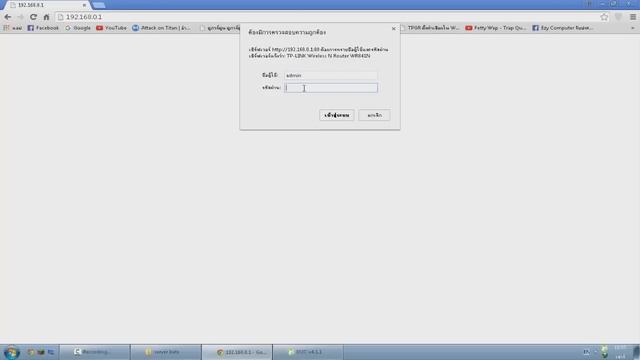Viewport: 640px width, 360px height.
Task: Open the Chrome hamburger menu
Action: [x=633, y=17]
